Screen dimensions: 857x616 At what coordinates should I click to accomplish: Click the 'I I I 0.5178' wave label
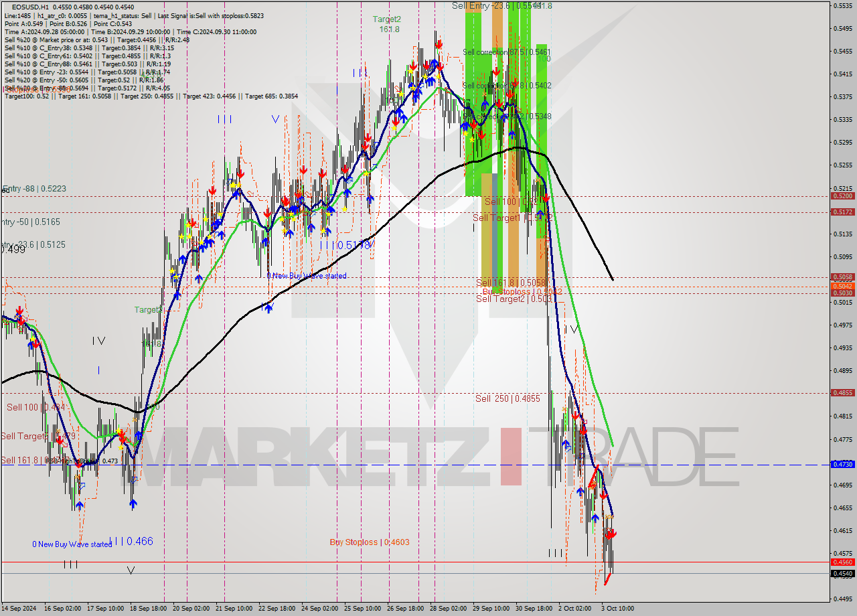346,245
